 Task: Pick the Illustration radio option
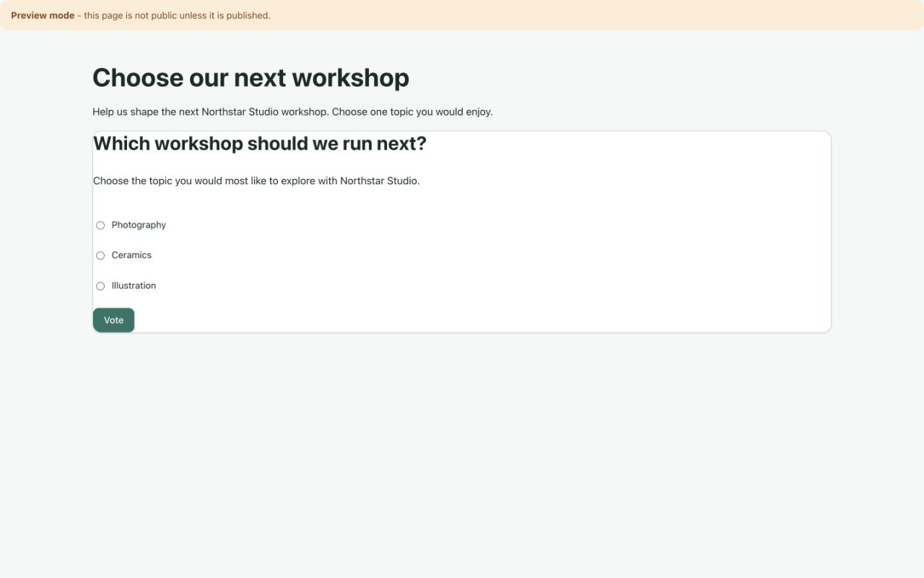(100, 286)
